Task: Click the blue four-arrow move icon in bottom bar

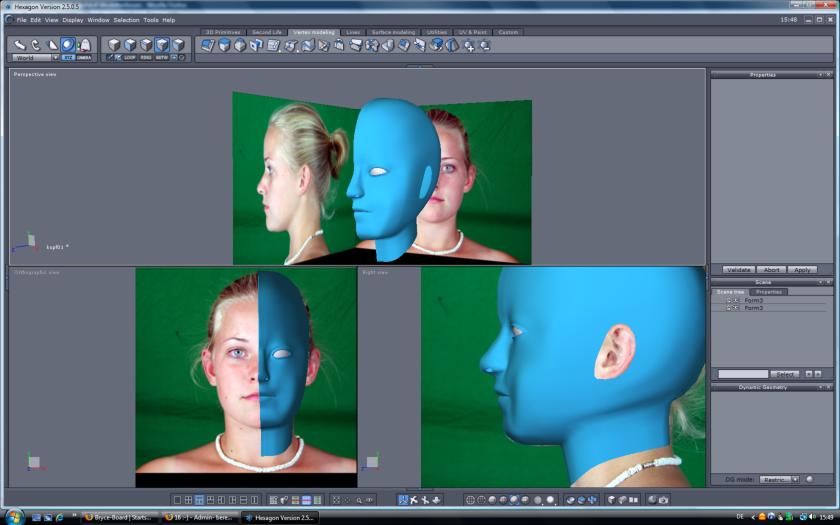Action: tap(592, 500)
